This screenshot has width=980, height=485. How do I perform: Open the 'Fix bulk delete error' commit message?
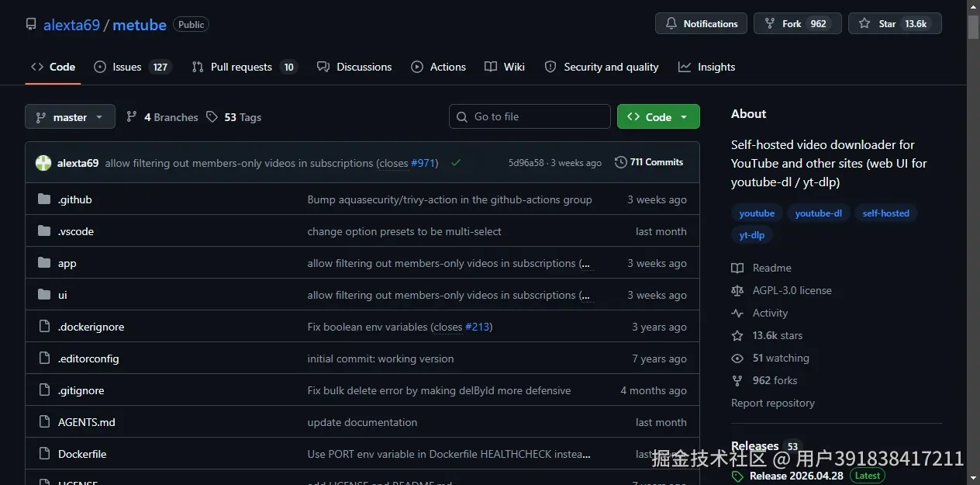439,390
